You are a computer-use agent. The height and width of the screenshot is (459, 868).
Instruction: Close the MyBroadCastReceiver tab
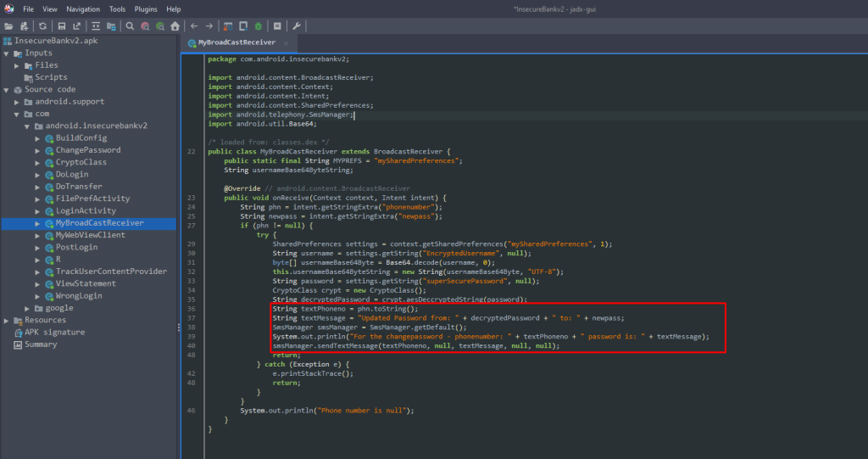click(287, 42)
